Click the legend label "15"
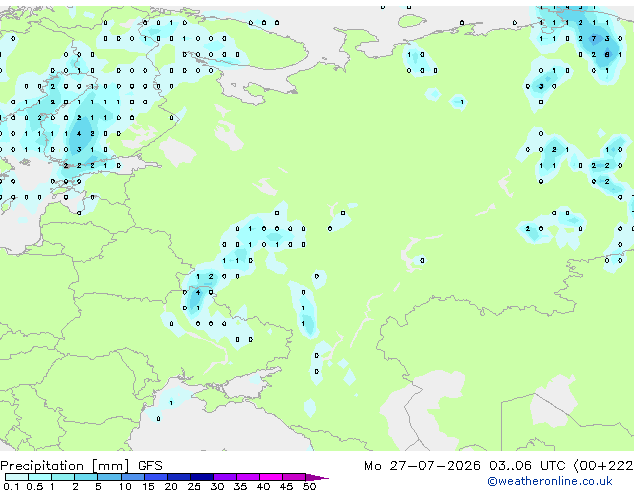The width and height of the screenshot is (634, 490). pyautogui.click(x=148, y=486)
